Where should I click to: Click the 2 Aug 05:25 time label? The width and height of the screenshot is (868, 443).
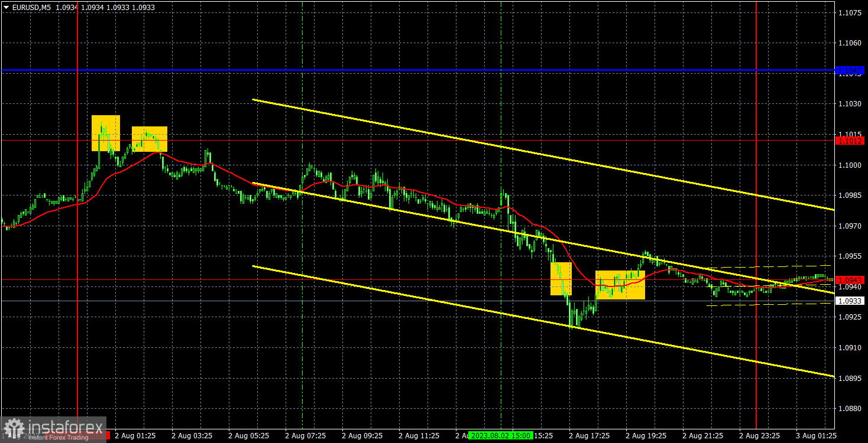[248, 435]
